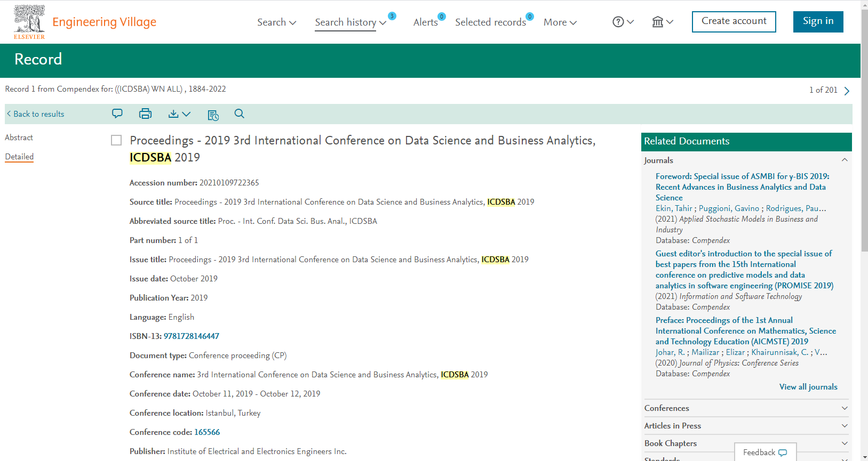Click the magnifier search icon in toolbar
Viewport: 868px width, 461px height.
pos(240,114)
